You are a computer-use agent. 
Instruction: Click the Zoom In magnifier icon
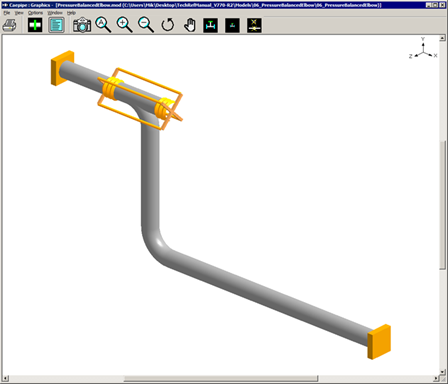point(124,25)
